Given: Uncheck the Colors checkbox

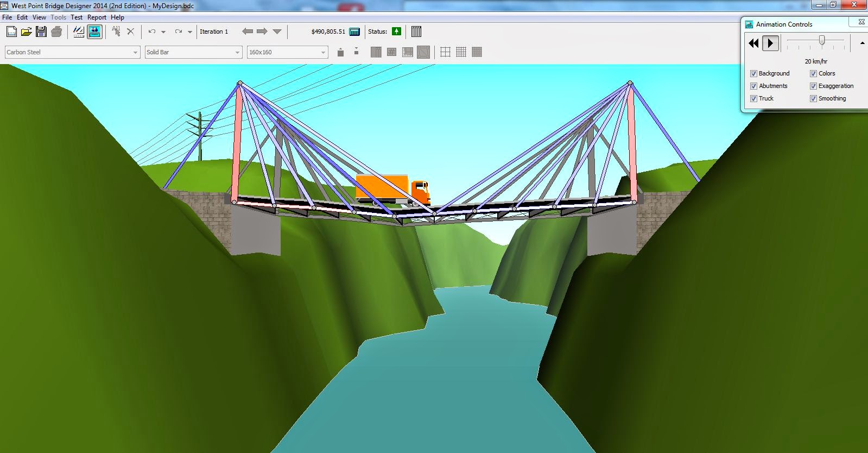Looking at the screenshot, I should (x=813, y=73).
